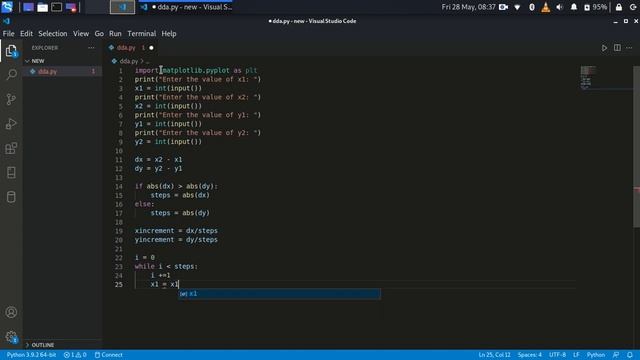Show errors and warnings problems count
Screen dimensions: 640x360
(75, 355)
